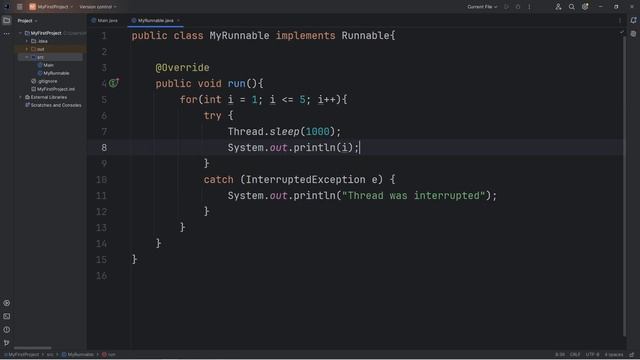Click on InterruptedException in catch clause
640x360 pixels.
[x=306, y=180]
